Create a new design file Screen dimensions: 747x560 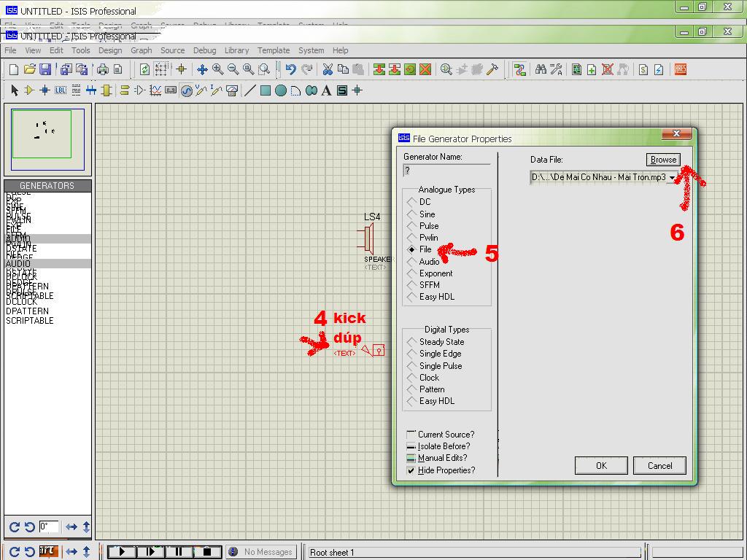[x=14, y=69]
